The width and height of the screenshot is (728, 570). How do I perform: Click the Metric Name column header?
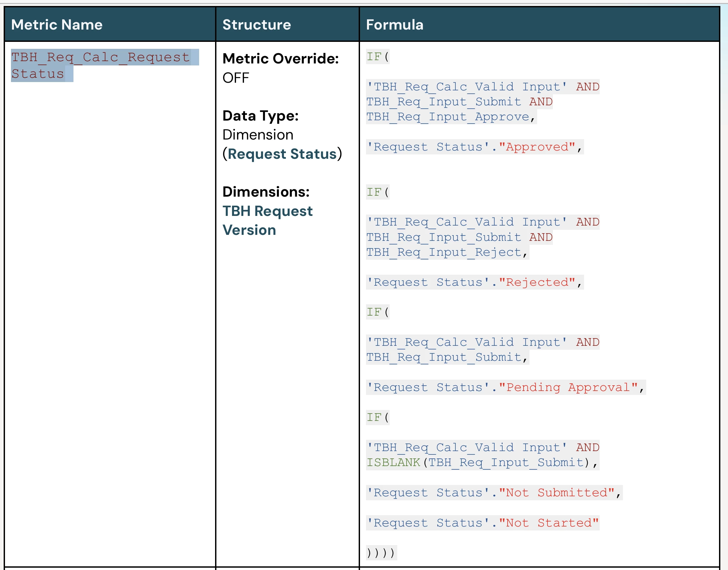coord(57,25)
